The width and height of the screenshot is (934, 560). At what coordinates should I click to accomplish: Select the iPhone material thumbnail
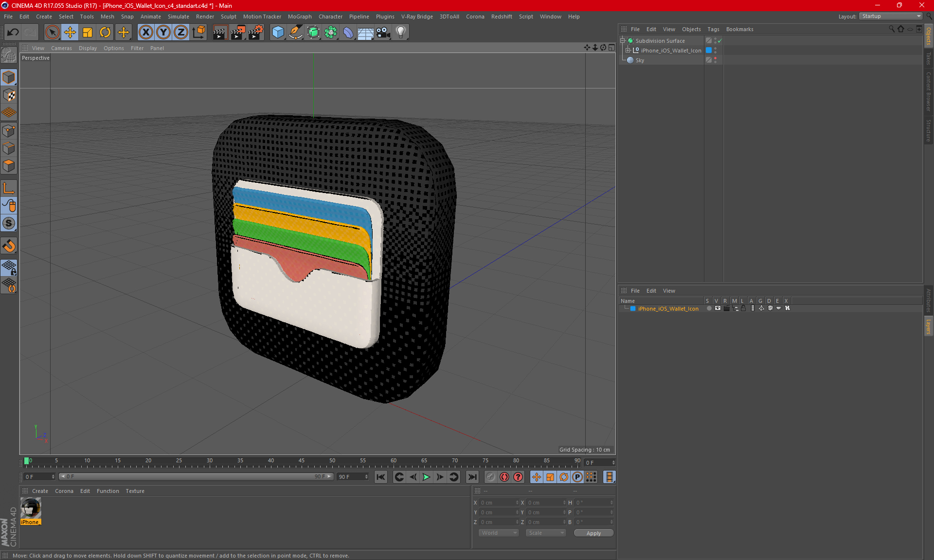tap(31, 508)
